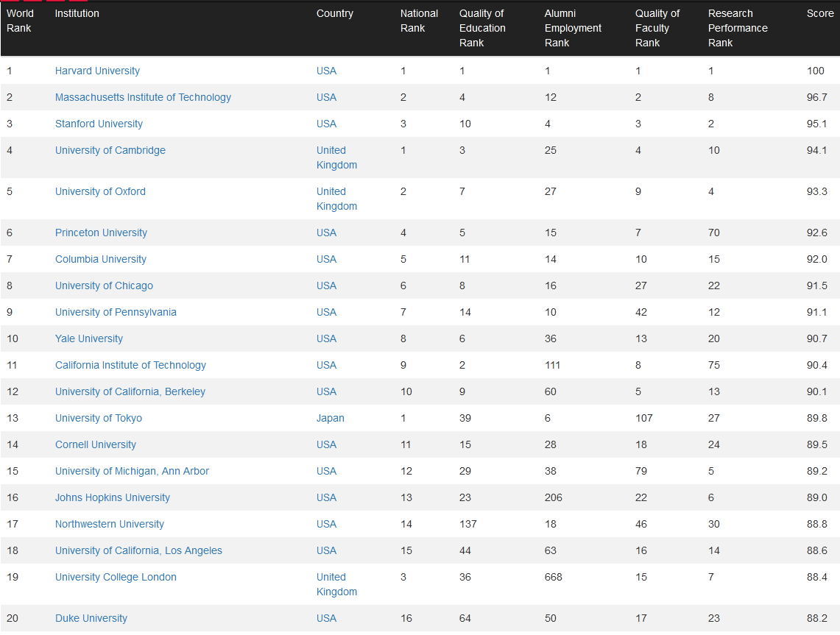Open the Duke University link

point(91,618)
